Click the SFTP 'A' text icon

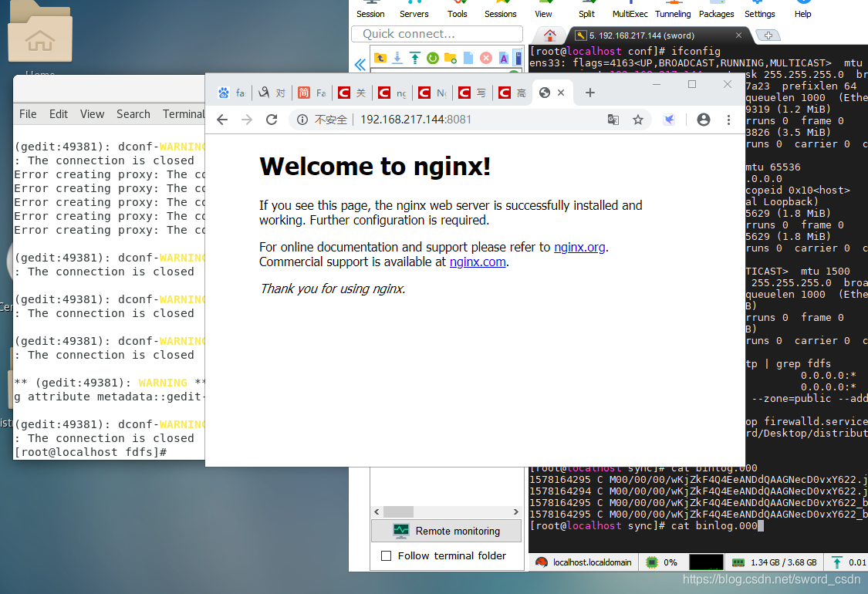pyautogui.click(x=504, y=58)
